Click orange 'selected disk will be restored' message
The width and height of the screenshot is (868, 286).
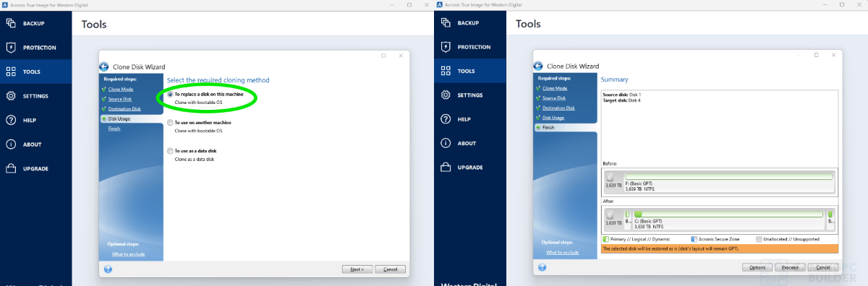720,248
